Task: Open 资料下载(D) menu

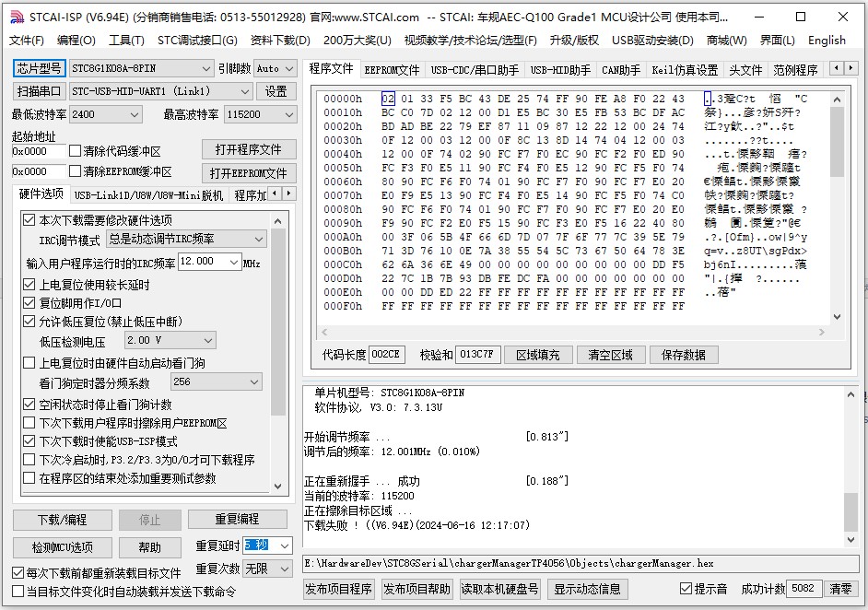Action: pos(280,41)
